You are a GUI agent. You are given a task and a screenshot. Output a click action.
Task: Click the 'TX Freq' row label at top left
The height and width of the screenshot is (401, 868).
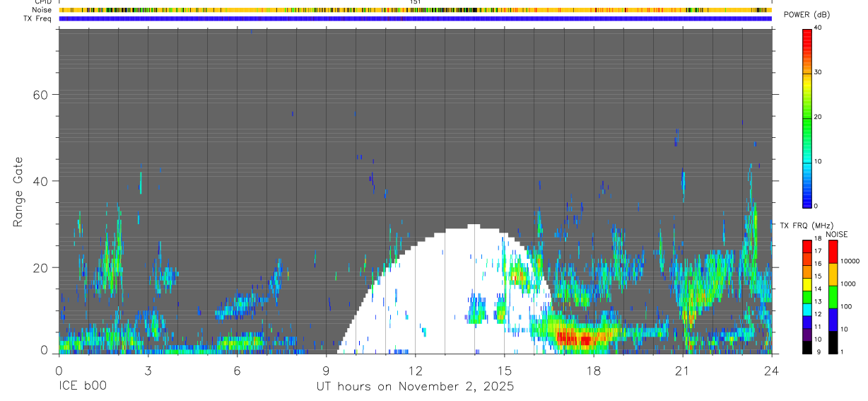[x=37, y=18]
